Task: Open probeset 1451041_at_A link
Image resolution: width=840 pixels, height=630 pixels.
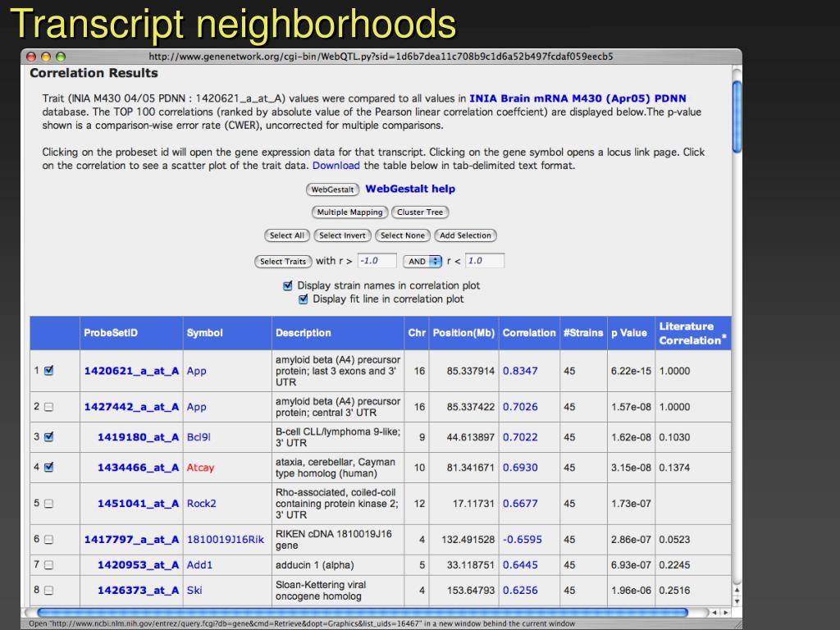Action: tap(138, 504)
